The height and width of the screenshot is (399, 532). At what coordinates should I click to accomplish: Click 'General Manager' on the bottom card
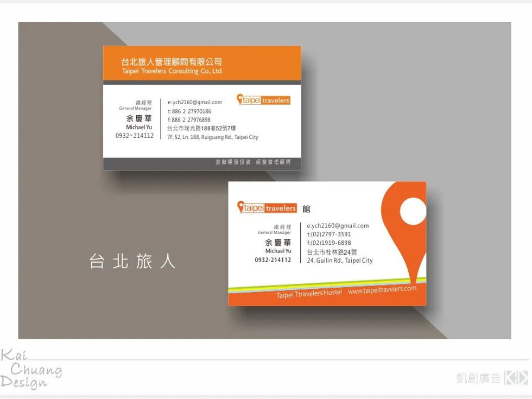point(274,232)
